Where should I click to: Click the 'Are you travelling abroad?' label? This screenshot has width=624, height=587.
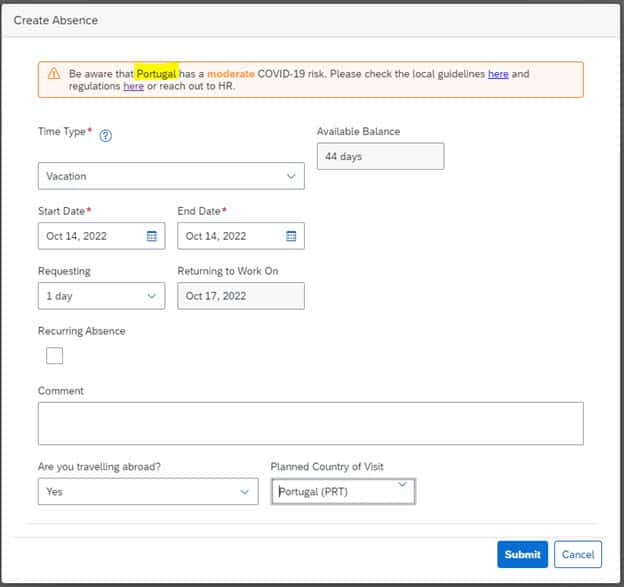click(x=99, y=466)
